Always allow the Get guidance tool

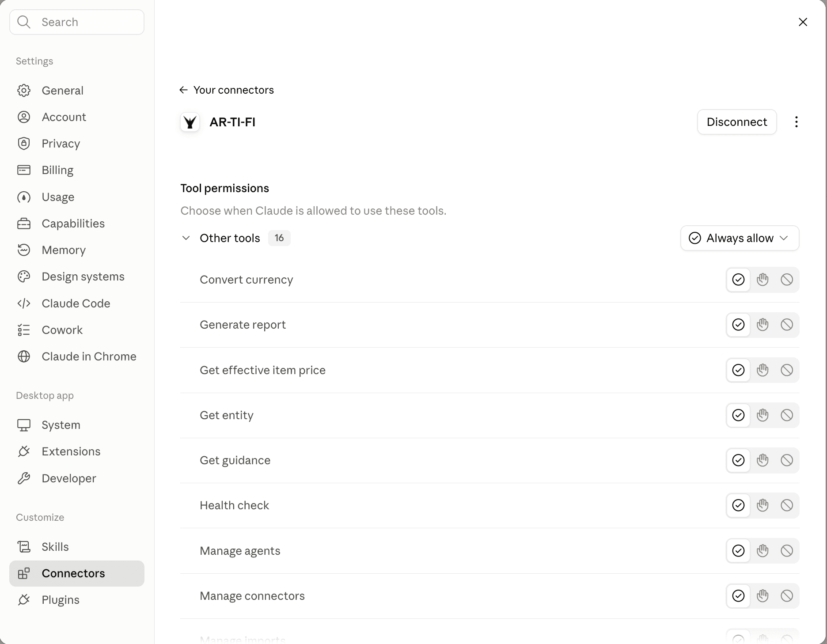(x=738, y=460)
